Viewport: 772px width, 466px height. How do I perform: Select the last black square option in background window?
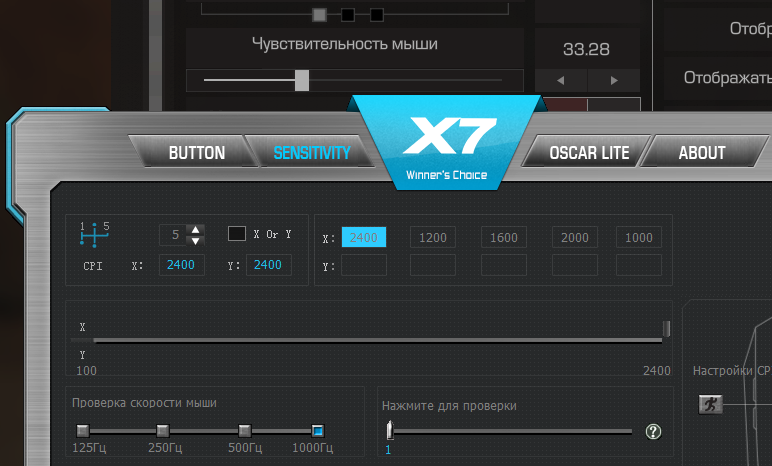[377, 15]
